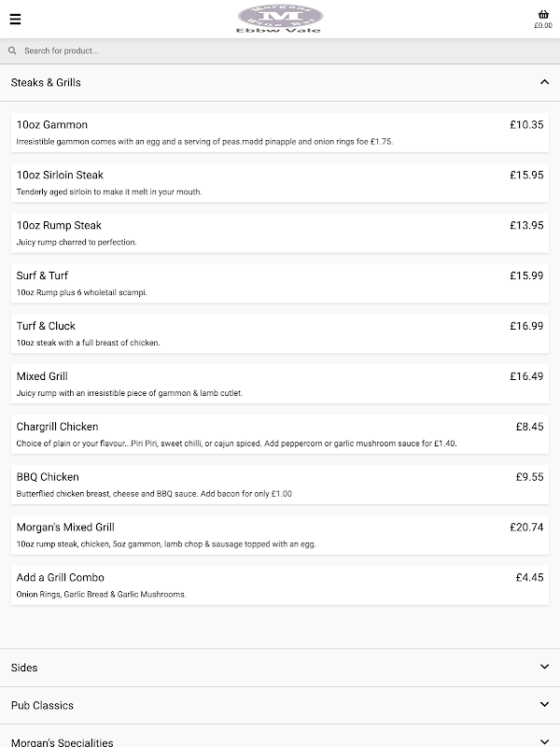This screenshot has height=747, width=560.
Task: Select BBQ Chicken from the menu
Action: pos(280,486)
